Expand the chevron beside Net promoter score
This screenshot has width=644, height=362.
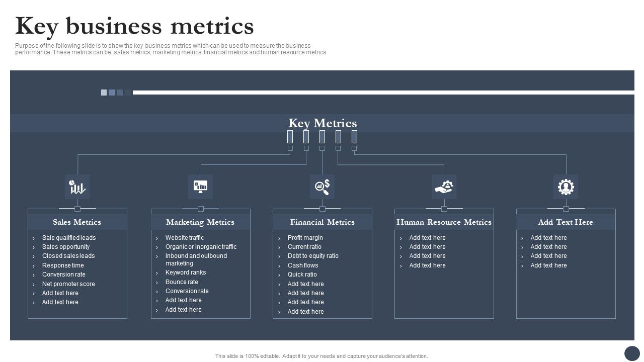34,284
